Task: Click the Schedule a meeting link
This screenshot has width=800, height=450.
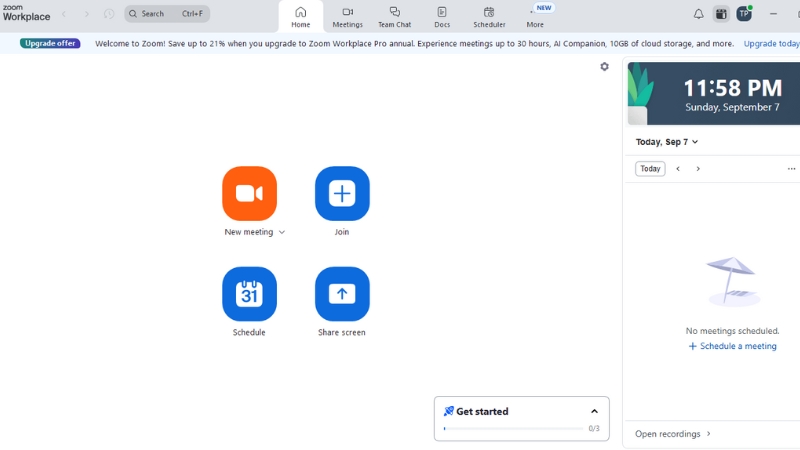Action: click(x=733, y=346)
